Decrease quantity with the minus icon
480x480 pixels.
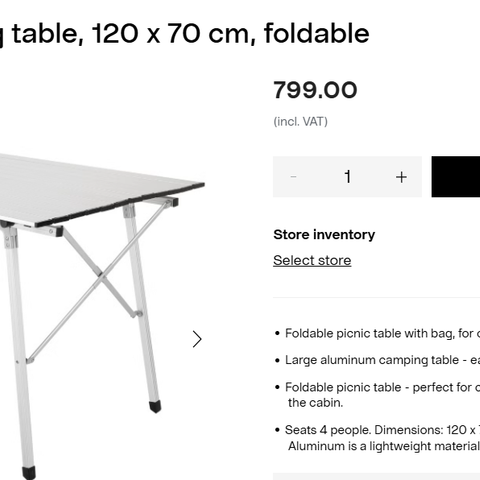click(x=293, y=177)
